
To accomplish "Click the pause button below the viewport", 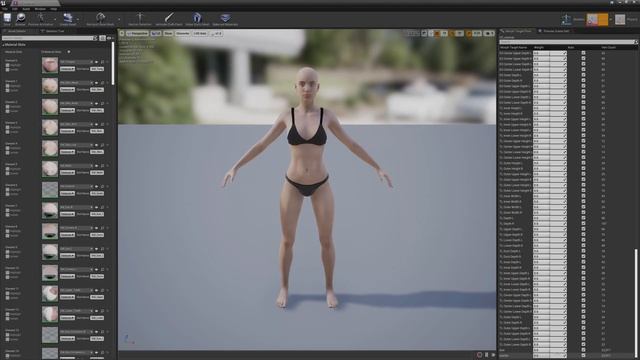I will [x=487, y=355].
